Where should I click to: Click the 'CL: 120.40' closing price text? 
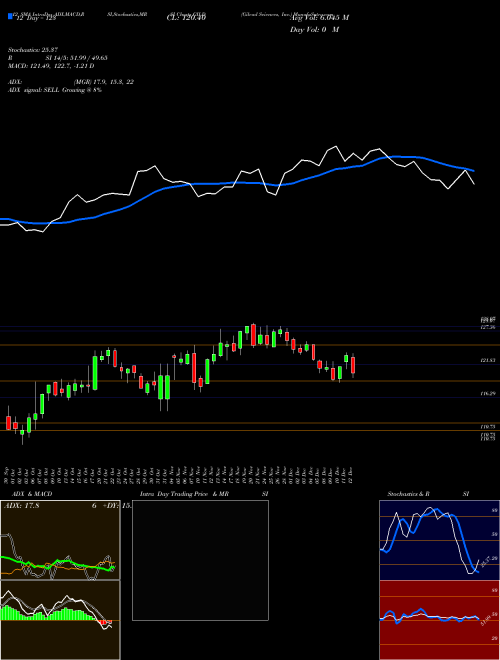pos(188,17)
